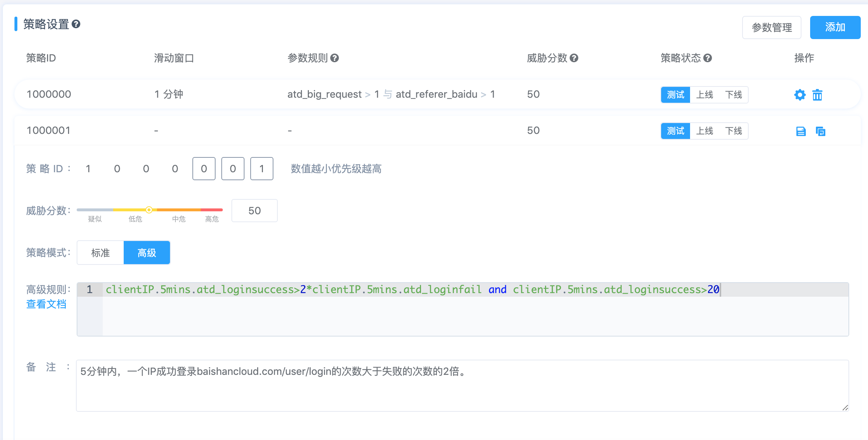The height and width of the screenshot is (440, 868).
Task: Open help icon next to 策略设置 title
Action: coord(76,24)
